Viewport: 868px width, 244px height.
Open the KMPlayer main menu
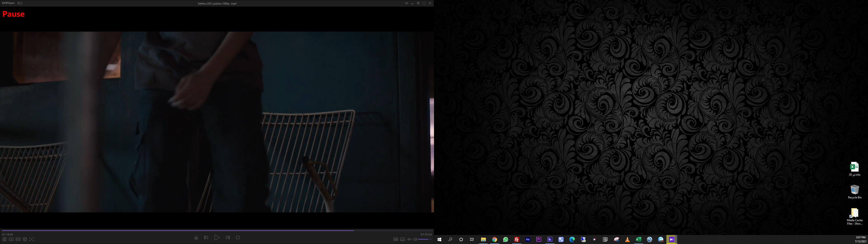(8, 3)
